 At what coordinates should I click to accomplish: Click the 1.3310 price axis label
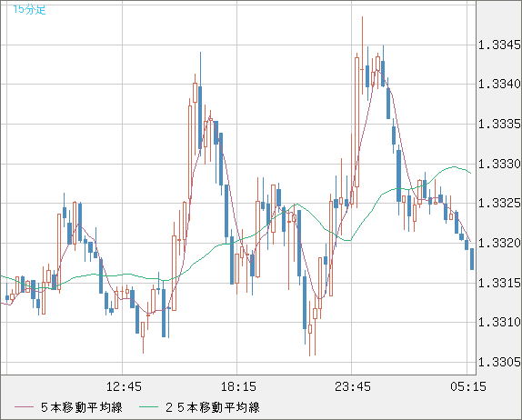tap(499, 322)
